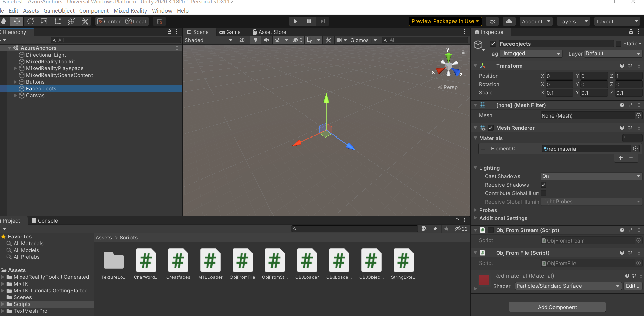Viewport: 644px width, 316px height.
Task: Toggle 2D view mode in the Scene
Action: coord(242,40)
